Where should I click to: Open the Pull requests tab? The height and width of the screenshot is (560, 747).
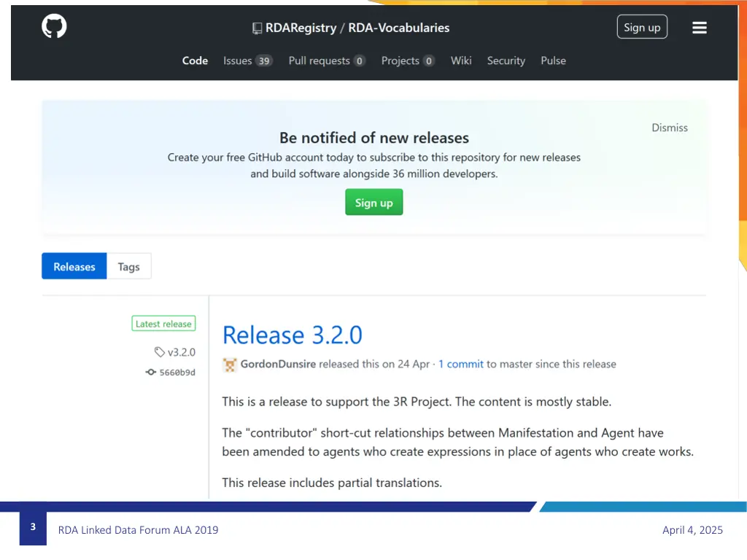326,61
